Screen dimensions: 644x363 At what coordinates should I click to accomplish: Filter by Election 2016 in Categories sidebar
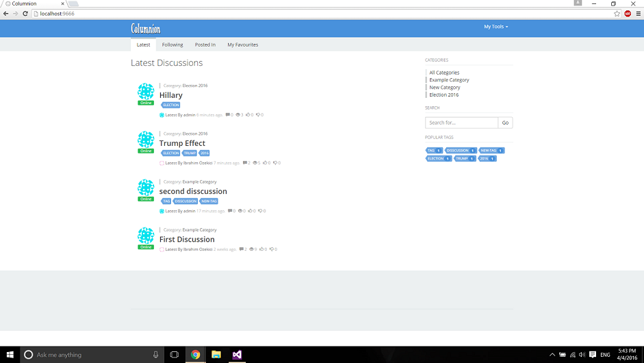[443, 95]
